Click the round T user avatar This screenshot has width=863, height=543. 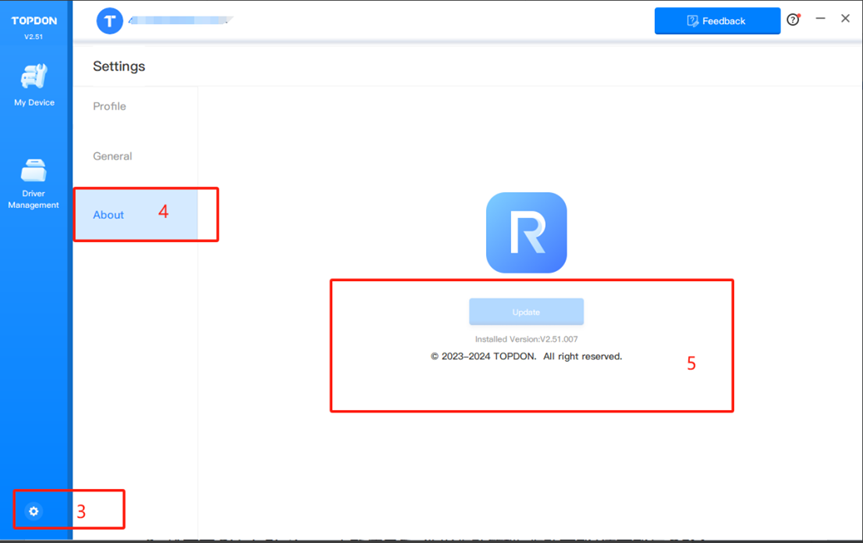tap(110, 21)
